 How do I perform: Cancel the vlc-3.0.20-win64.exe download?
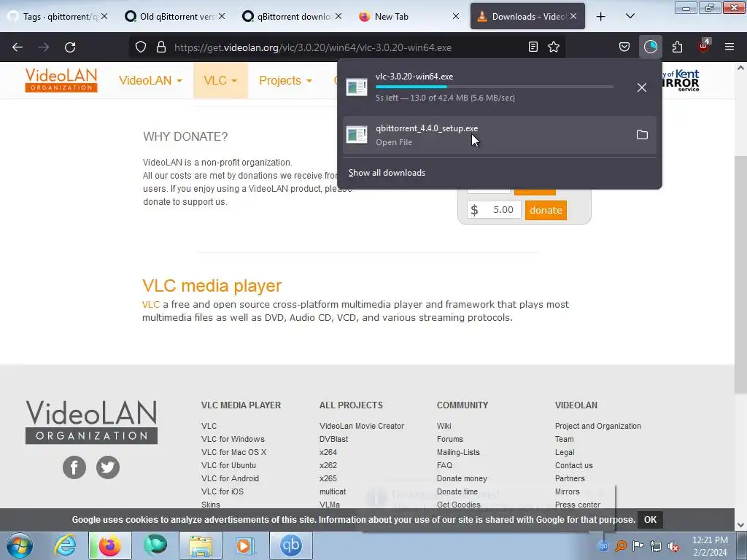click(x=642, y=87)
